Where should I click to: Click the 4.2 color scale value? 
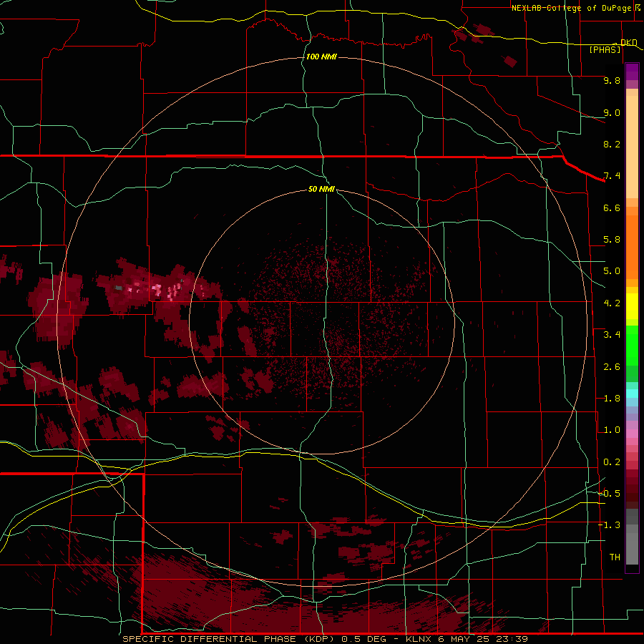coord(612,303)
